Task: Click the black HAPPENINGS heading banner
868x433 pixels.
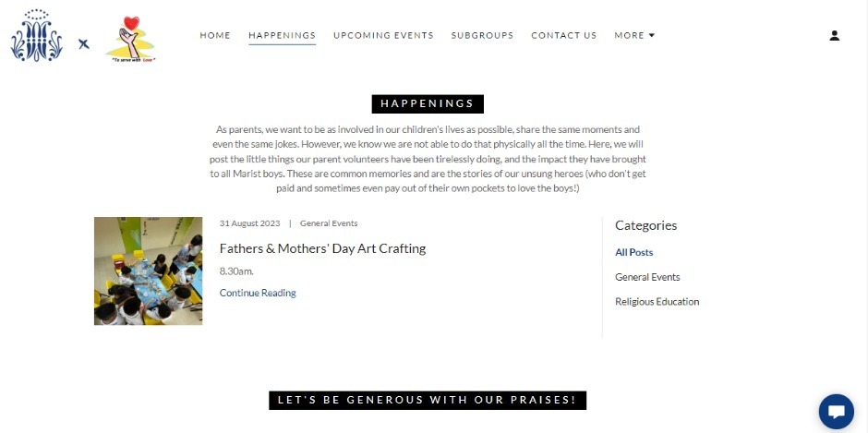Action: [x=428, y=103]
